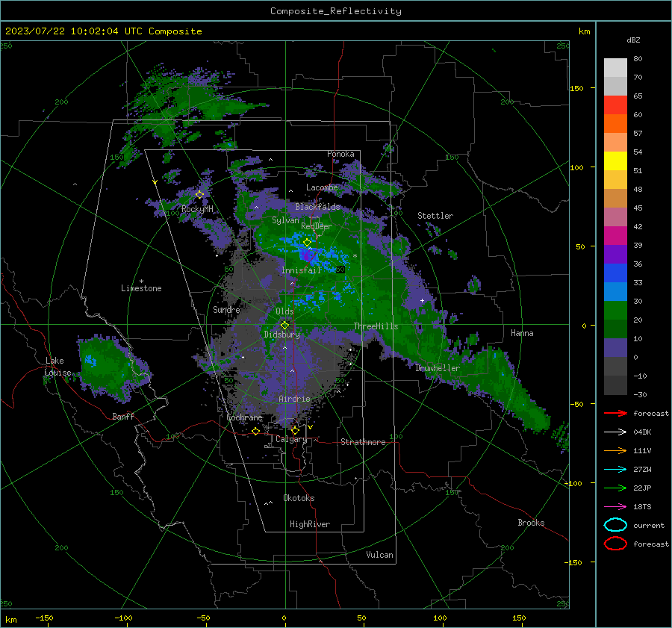Click the Didsbury city label
The width and height of the screenshot is (672, 628).
[282, 335]
